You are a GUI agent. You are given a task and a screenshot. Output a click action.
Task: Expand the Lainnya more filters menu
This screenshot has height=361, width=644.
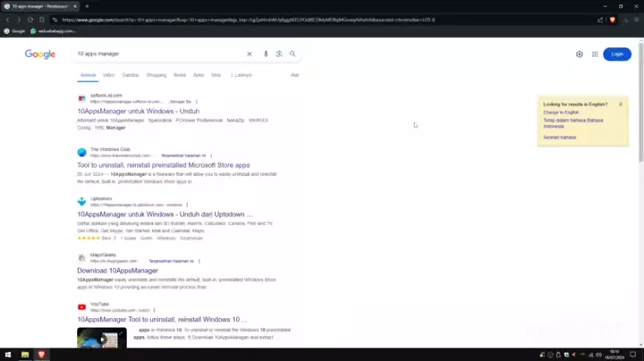(x=241, y=75)
